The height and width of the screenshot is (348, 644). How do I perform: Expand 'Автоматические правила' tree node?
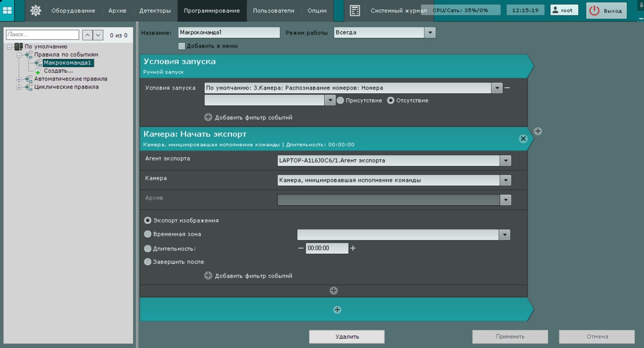pyautogui.click(x=19, y=79)
